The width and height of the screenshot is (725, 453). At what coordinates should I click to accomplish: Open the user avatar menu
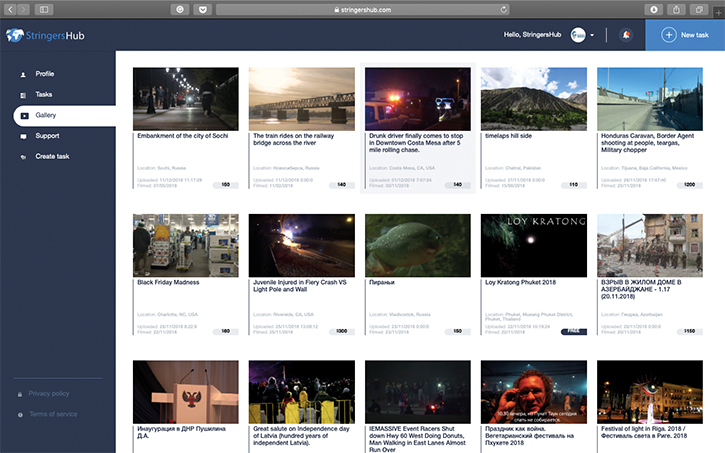(x=578, y=35)
